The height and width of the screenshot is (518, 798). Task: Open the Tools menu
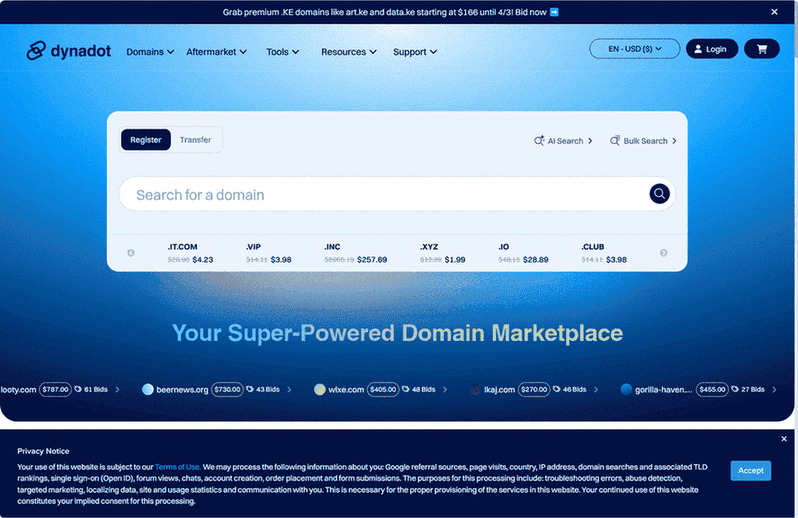click(x=283, y=52)
